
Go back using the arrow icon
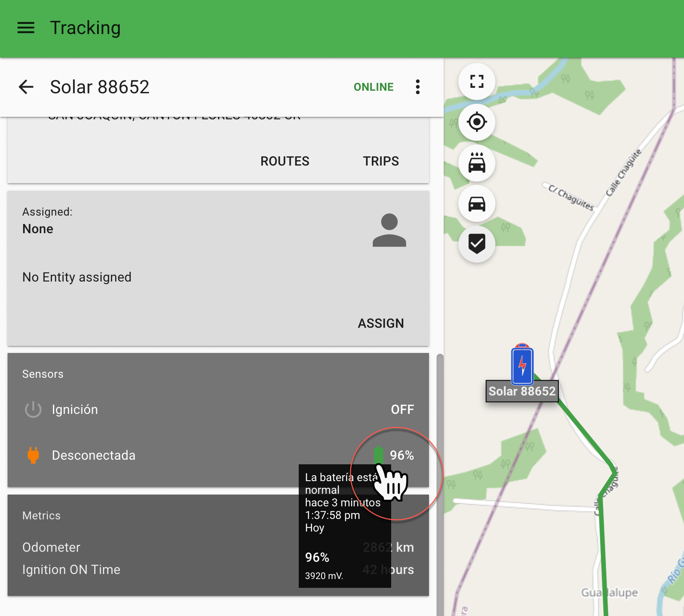click(x=26, y=87)
